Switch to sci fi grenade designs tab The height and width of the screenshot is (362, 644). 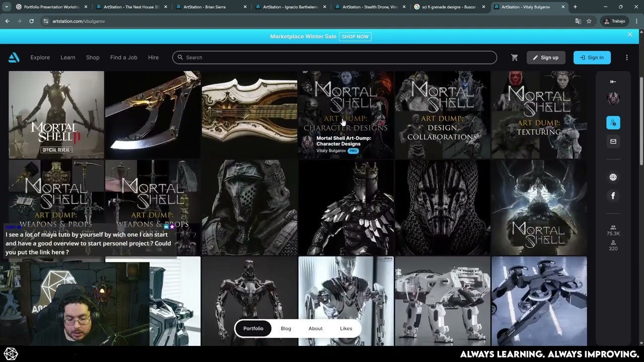[449, 7]
